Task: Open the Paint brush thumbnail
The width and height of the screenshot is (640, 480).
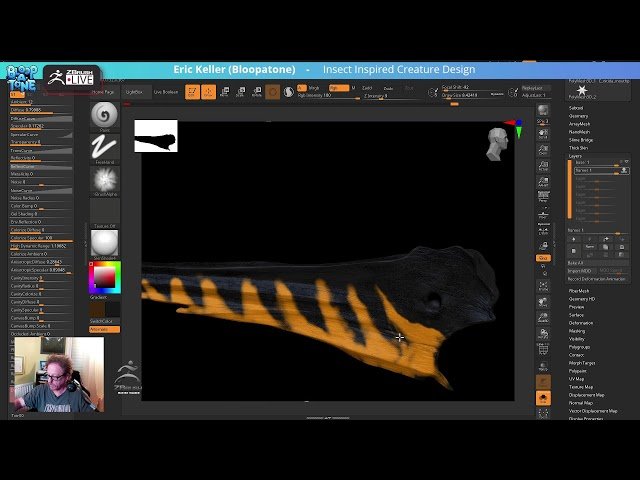Action: (104, 116)
